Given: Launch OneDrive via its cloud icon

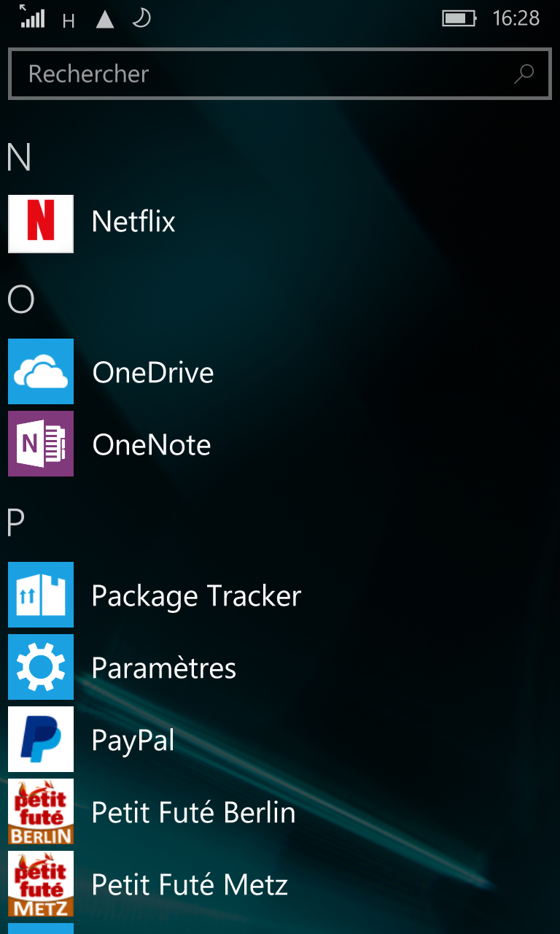Looking at the screenshot, I should coord(41,371).
